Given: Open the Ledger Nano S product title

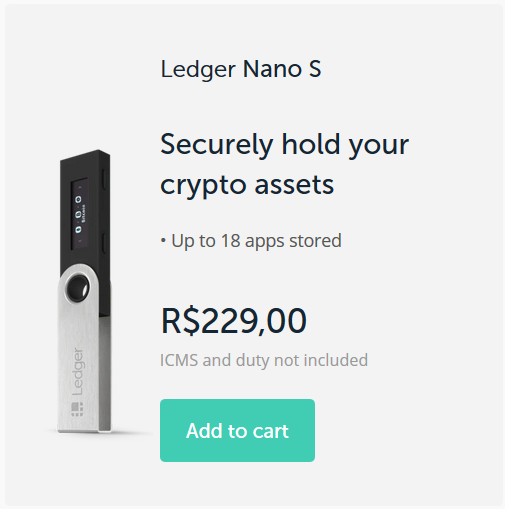Looking at the screenshot, I should pyautogui.click(x=241, y=69).
